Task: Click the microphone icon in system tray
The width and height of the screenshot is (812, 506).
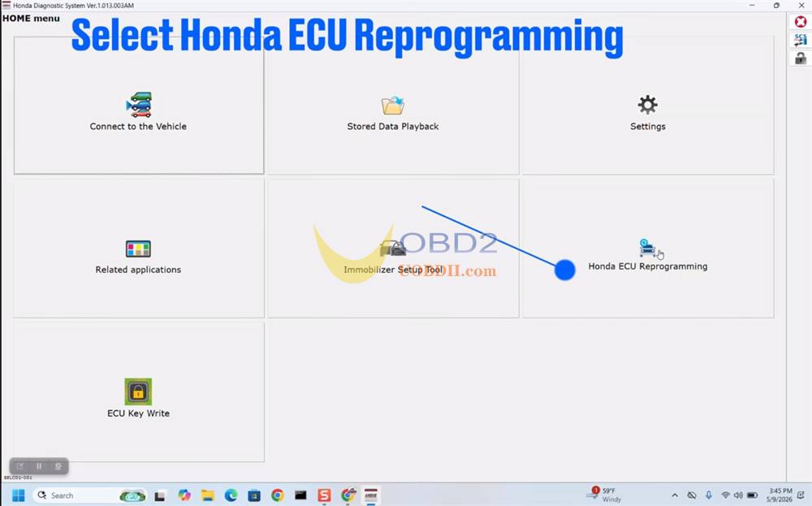Action: pos(709,495)
